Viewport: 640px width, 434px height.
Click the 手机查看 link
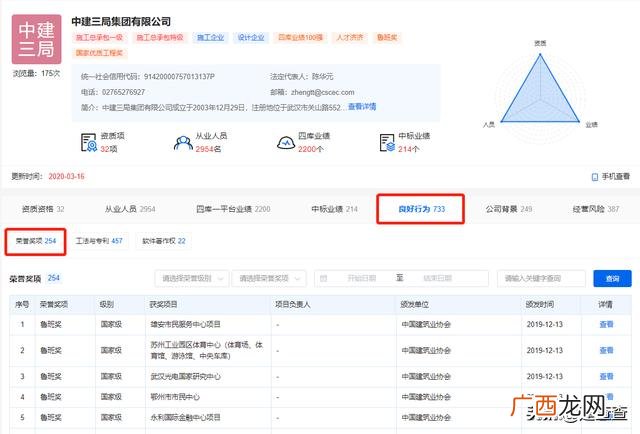click(616, 176)
